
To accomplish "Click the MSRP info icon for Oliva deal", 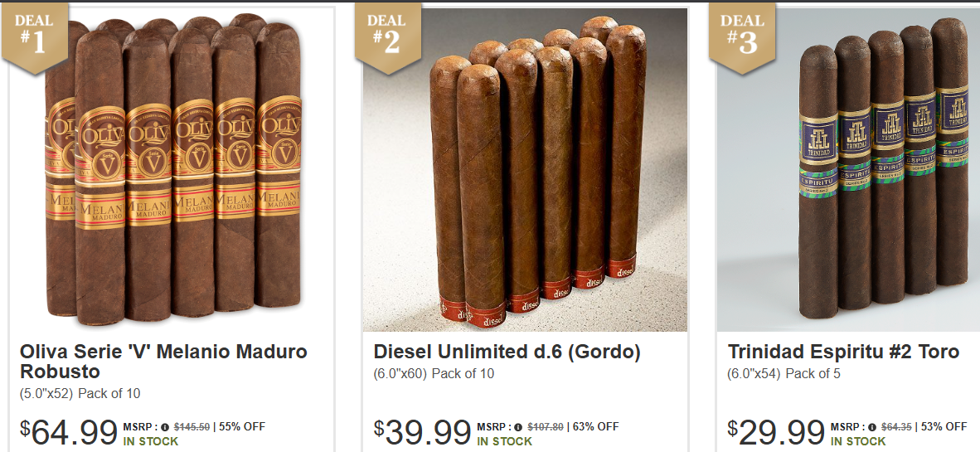I will 165,428.
